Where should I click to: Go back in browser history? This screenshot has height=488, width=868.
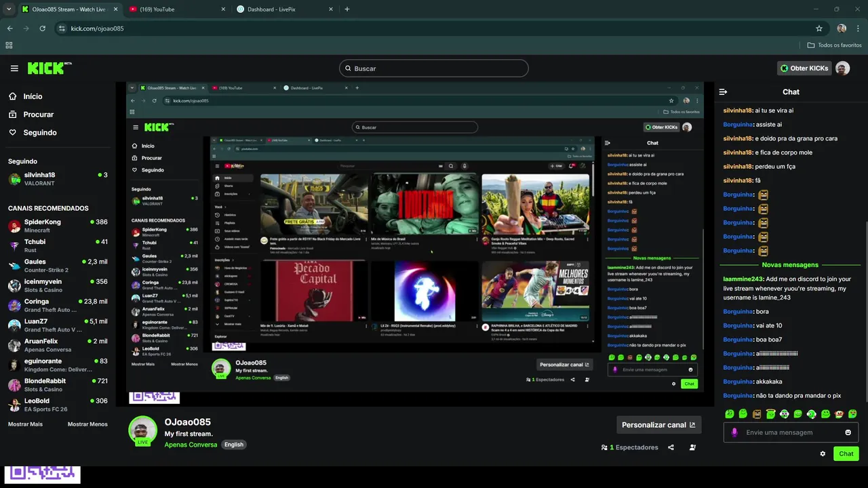9,28
